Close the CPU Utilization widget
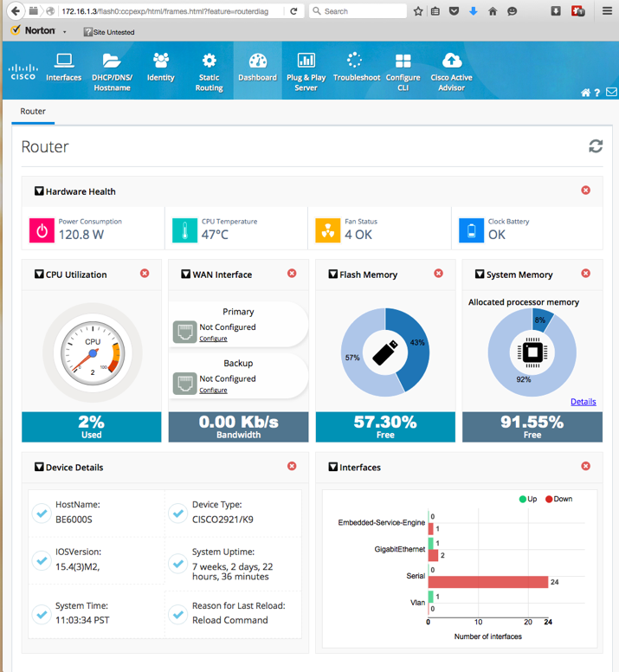 point(145,273)
